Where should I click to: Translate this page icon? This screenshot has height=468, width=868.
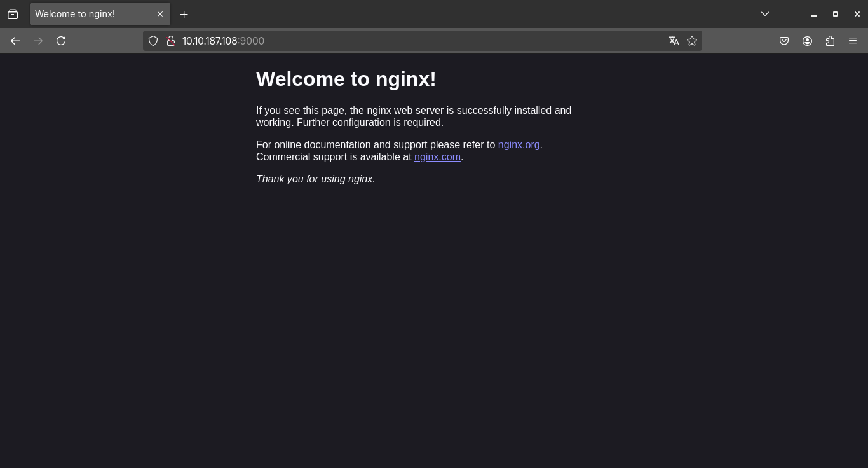[674, 41]
